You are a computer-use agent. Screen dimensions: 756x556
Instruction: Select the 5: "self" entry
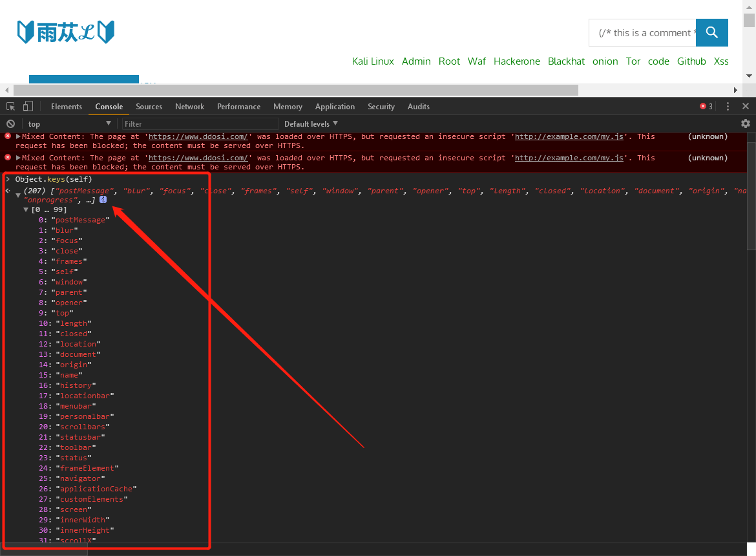(x=58, y=272)
